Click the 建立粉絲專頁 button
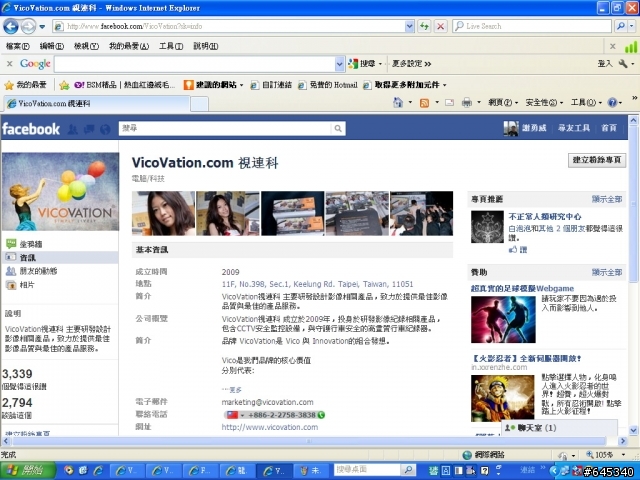Image resolution: width=640 pixels, height=480 pixels. click(596, 160)
